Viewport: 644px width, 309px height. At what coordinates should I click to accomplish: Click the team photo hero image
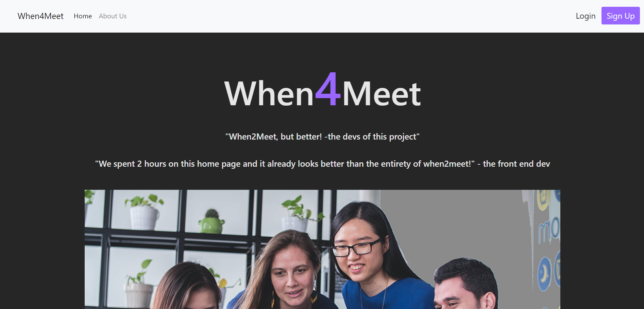322,249
